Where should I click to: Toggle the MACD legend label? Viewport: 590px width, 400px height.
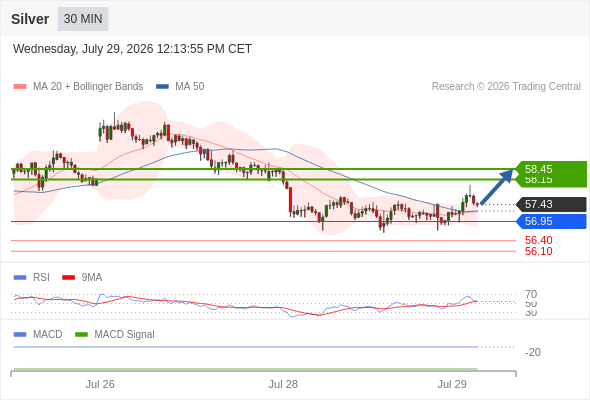coord(47,335)
